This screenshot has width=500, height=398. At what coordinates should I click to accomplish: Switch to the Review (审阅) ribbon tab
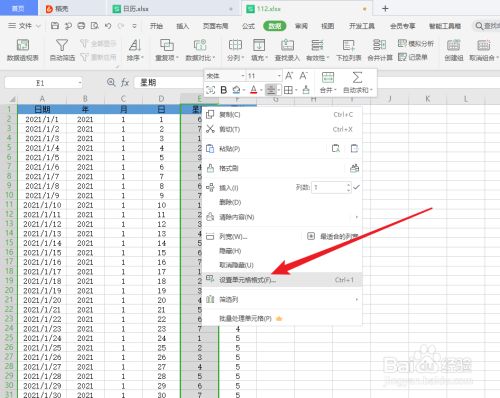tap(301, 26)
